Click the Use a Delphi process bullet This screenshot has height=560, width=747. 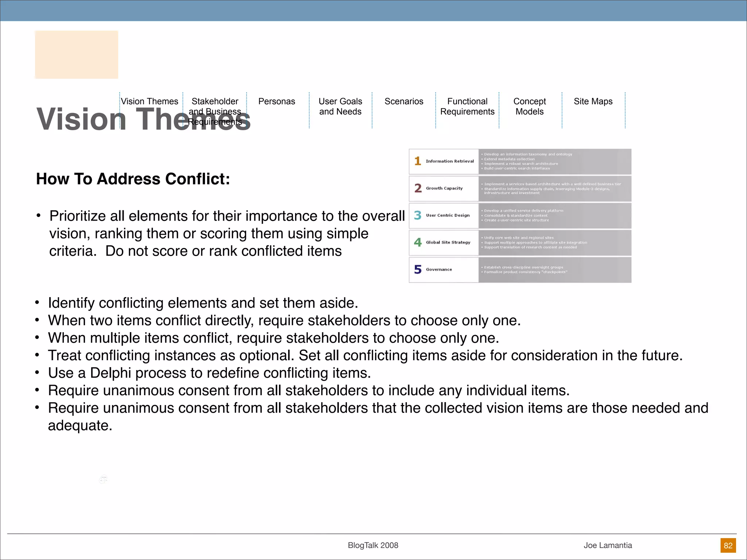(209, 373)
